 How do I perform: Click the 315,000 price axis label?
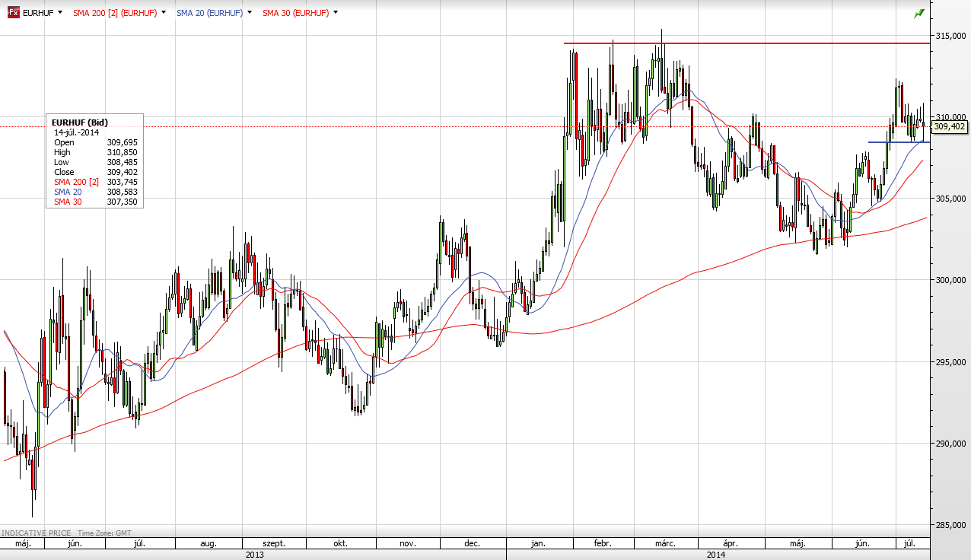tap(951, 36)
